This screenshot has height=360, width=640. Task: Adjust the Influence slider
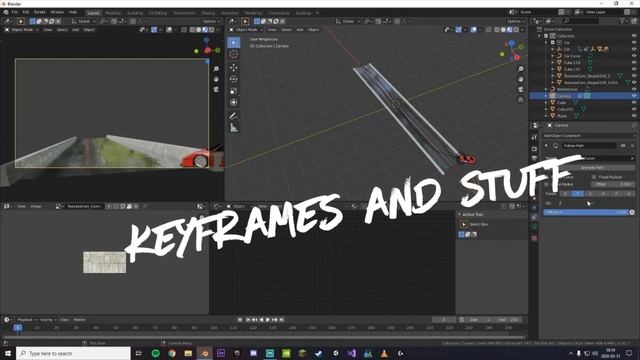pyautogui.click(x=586, y=212)
